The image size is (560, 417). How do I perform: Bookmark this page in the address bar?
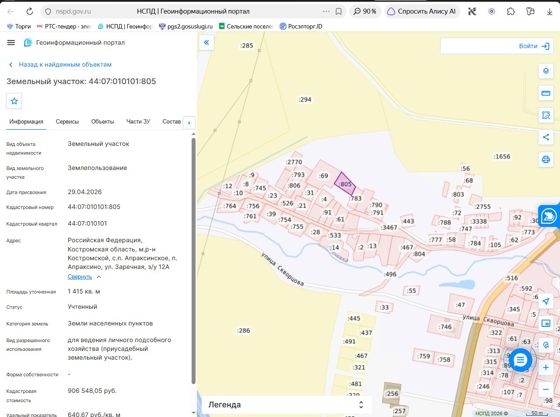click(339, 11)
